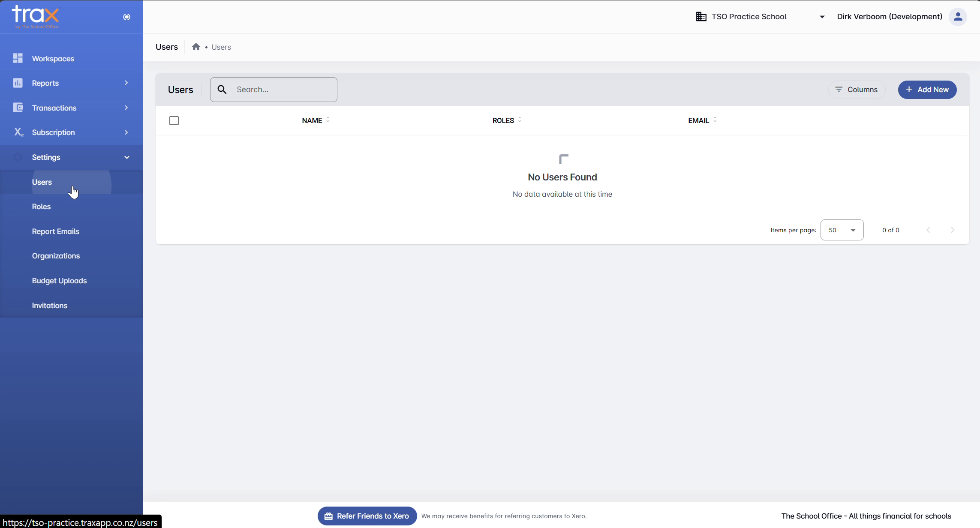Open the Reports sidebar menu
Image resolution: width=980 pixels, height=528 pixels.
[x=72, y=83]
